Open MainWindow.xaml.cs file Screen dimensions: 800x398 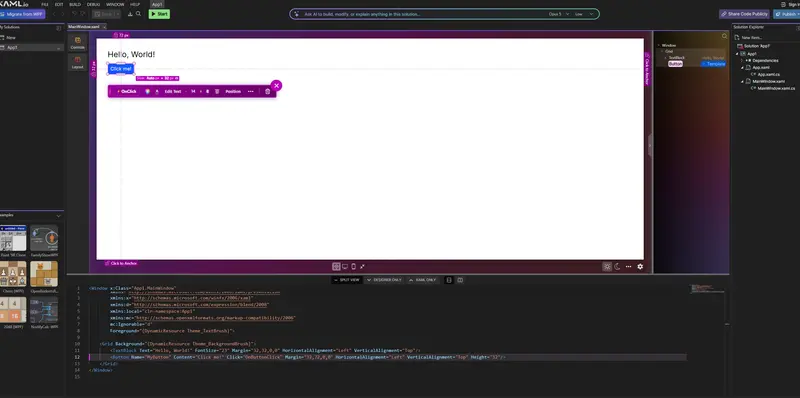click(776, 88)
